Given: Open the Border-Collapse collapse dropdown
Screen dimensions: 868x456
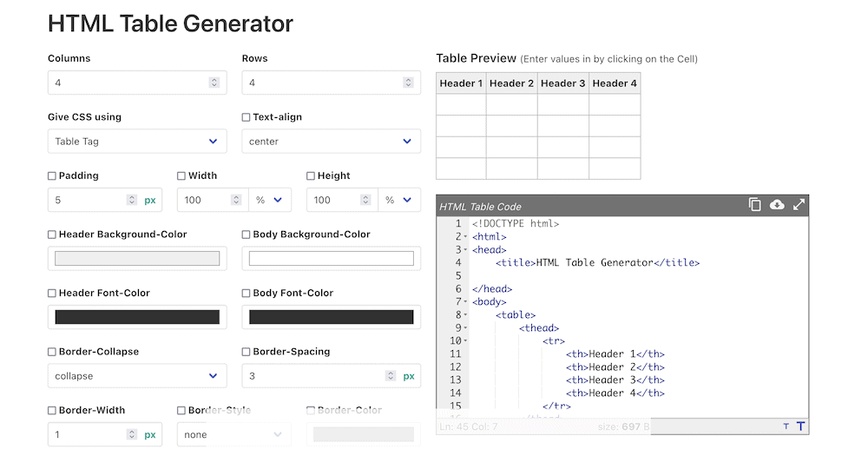Looking at the screenshot, I should click(137, 376).
